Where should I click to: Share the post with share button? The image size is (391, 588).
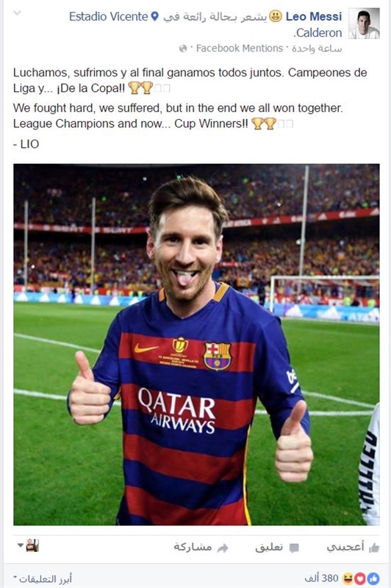(201, 548)
